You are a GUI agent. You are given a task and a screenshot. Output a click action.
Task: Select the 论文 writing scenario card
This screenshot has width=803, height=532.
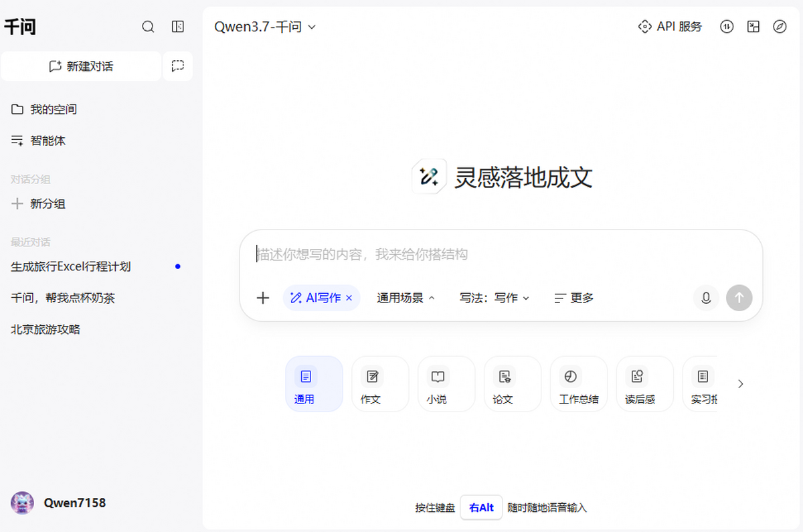tap(513, 384)
